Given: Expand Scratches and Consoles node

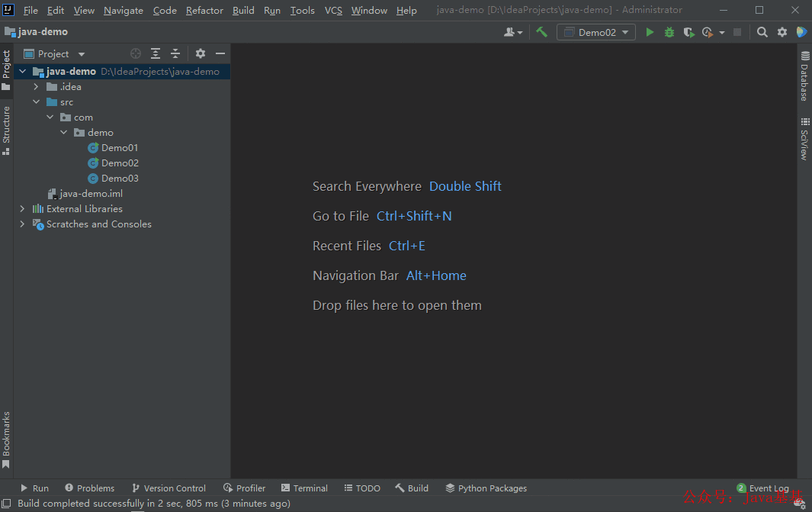Looking at the screenshot, I should click(22, 224).
